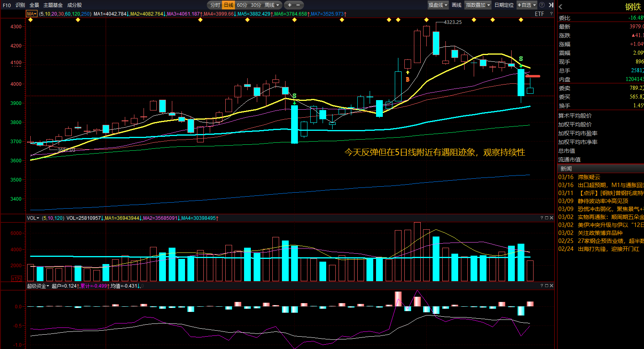Image resolution: width=644 pixels, height=349 pixels.
Task: Click the zoom-out minus button on the chart toolbar
Action: (x=298, y=5)
